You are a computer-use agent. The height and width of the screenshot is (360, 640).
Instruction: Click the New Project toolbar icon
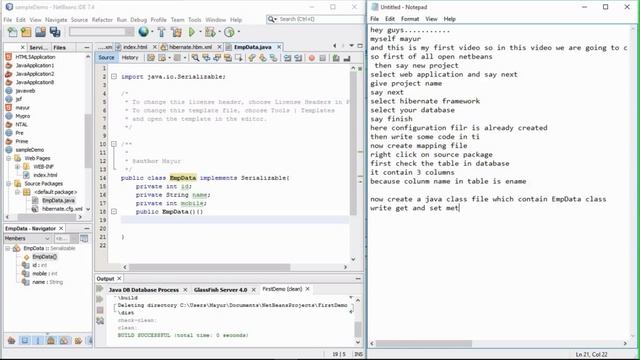(26, 32)
